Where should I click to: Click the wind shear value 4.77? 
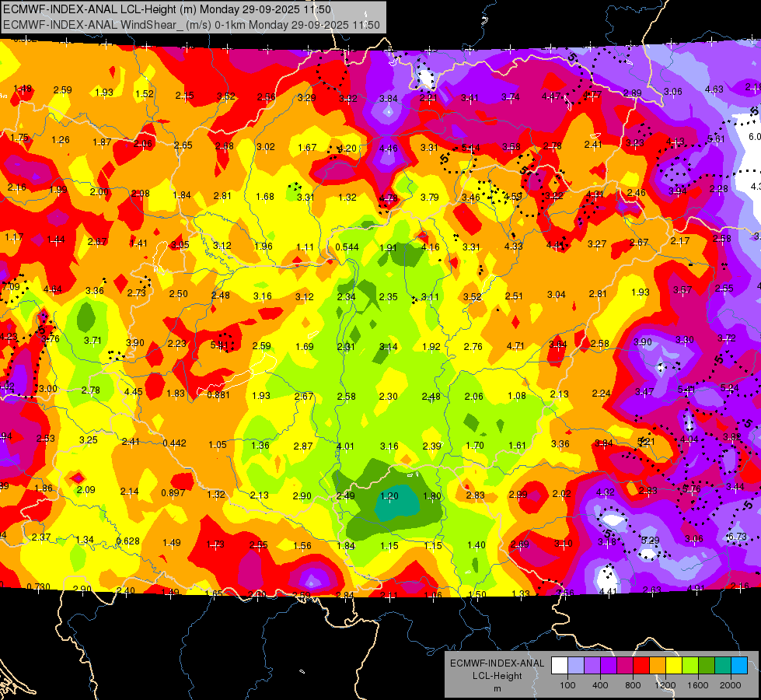592,95
